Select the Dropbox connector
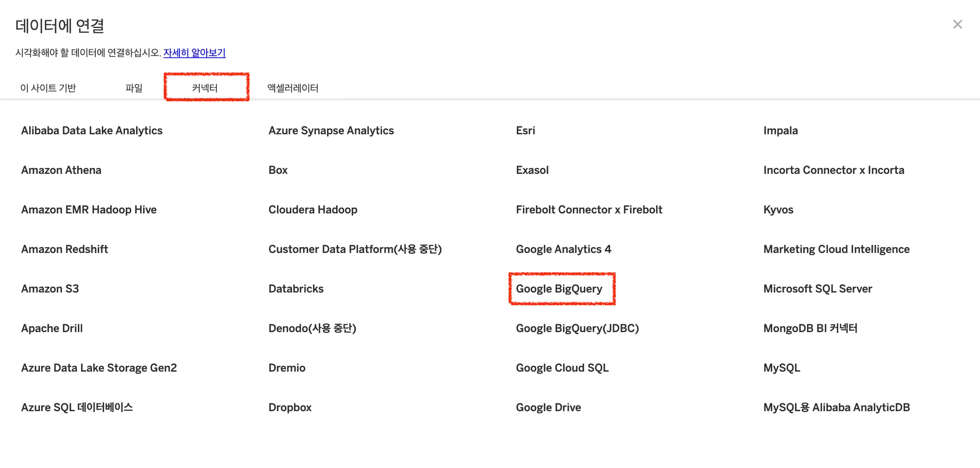The height and width of the screenshot is (468, 980). click(x=290, y=407)
